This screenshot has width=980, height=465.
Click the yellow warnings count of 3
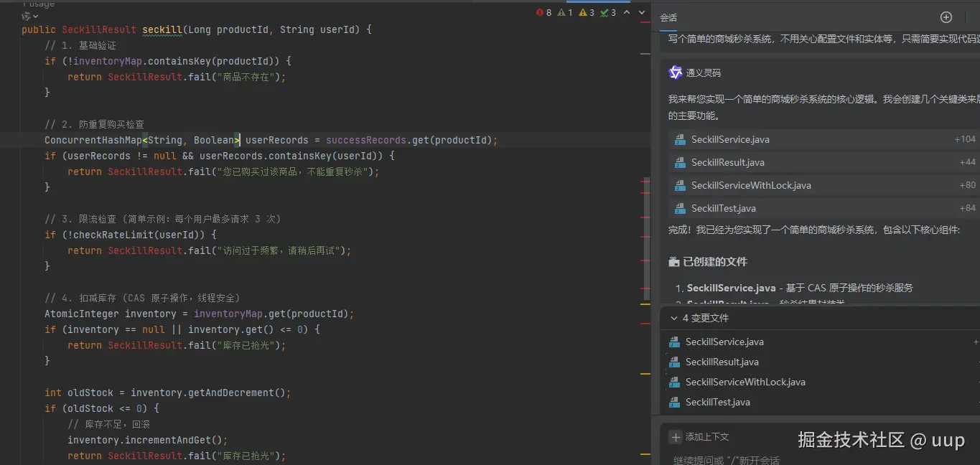(x=587, y=13)
